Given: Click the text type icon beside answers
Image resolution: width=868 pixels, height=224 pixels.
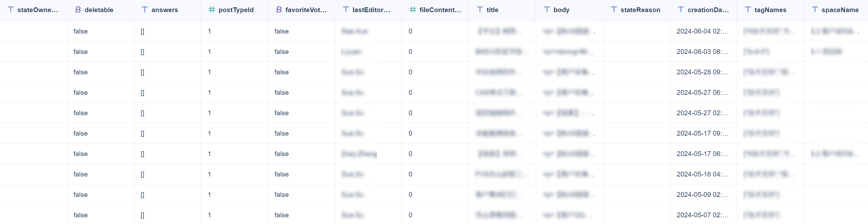Looking at the screenshot, I should 145,10.
